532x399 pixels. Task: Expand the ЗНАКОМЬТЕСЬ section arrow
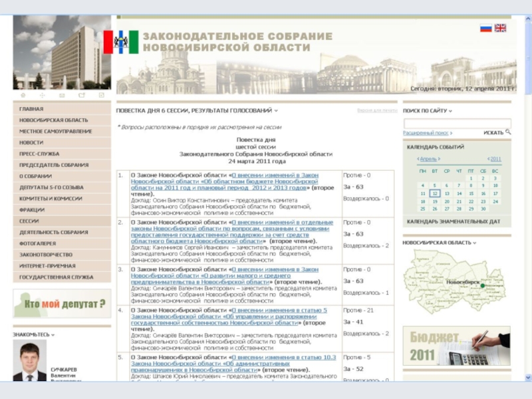53,335
